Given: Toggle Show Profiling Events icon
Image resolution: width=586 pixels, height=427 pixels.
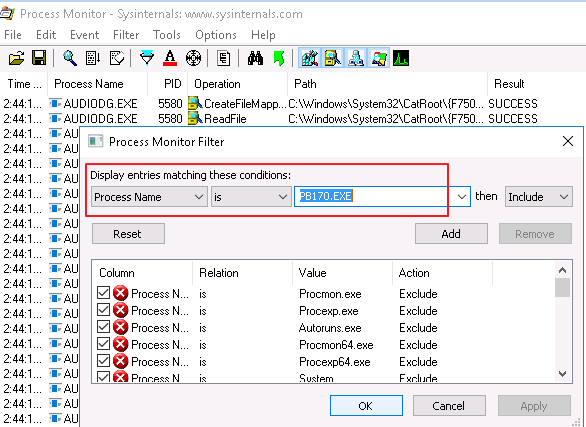Looking at the screenshot, I should [x=401, y=58].
